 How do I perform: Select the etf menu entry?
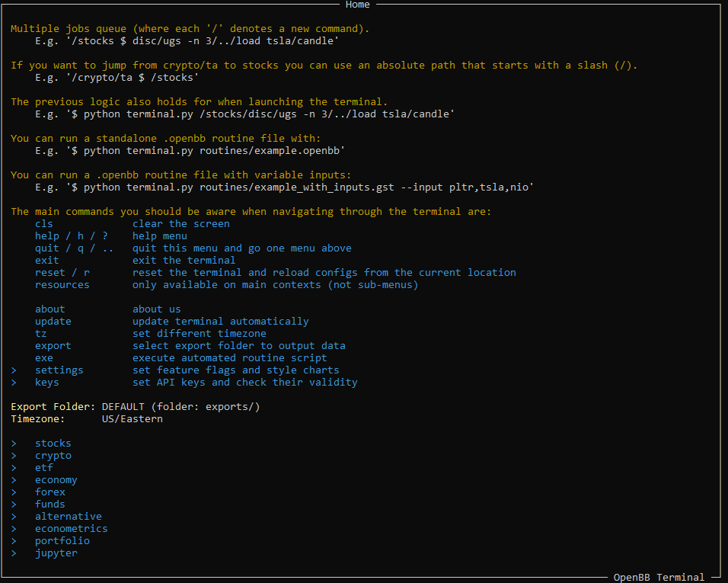tap(44, 468)
